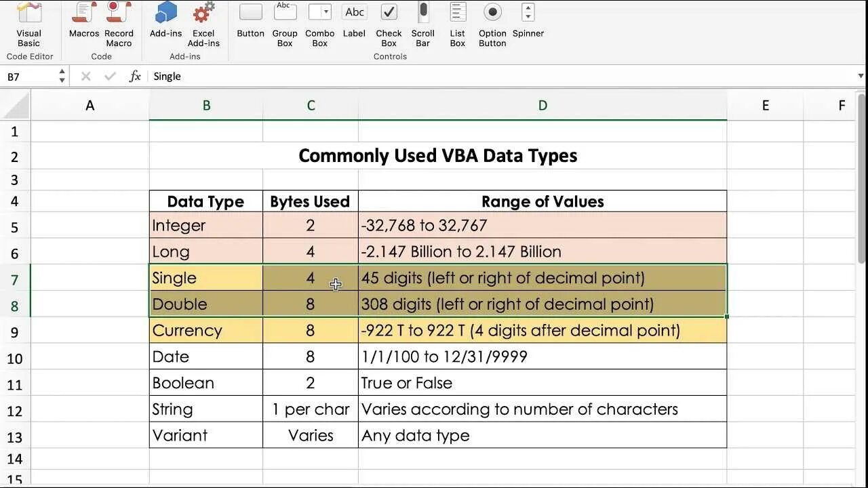The width and height of the screenshot is (868, 488).
Task: Select the Group Box control
Action: (x=285, y=24)
